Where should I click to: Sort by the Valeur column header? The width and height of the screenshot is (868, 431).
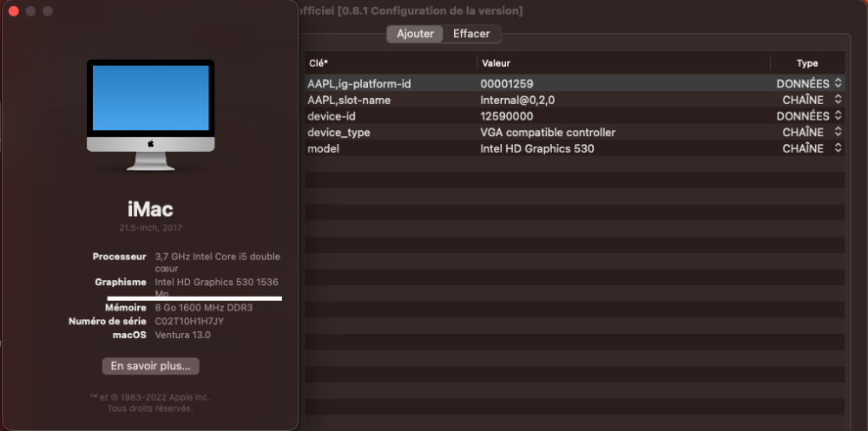(x=624, y=63)
